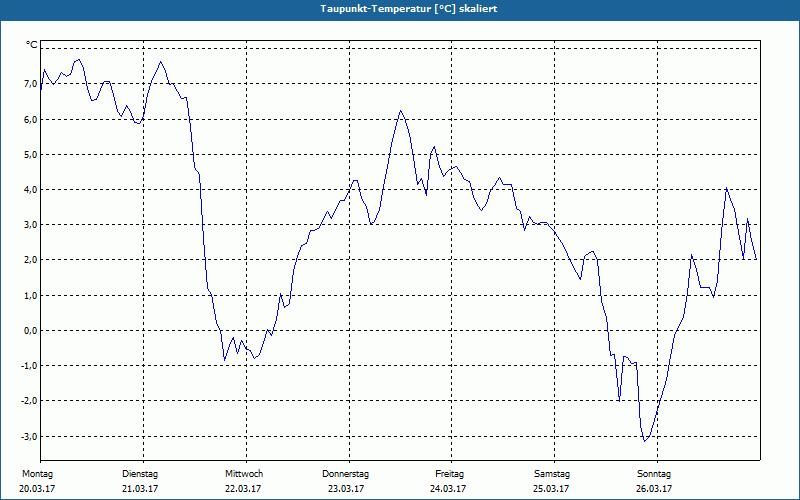Select the 5,0 y-axis value
The image size is (800, 500).
point(30,155)
